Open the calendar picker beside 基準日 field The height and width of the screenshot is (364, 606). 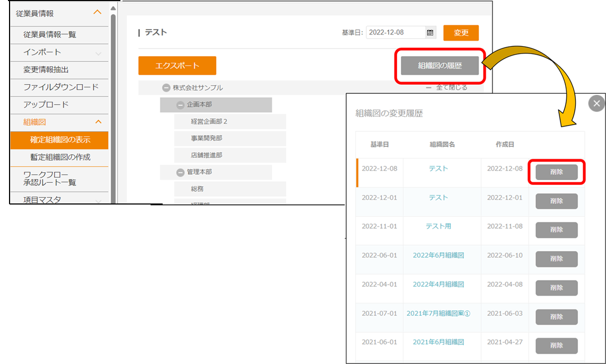click(x=430, y=33)
